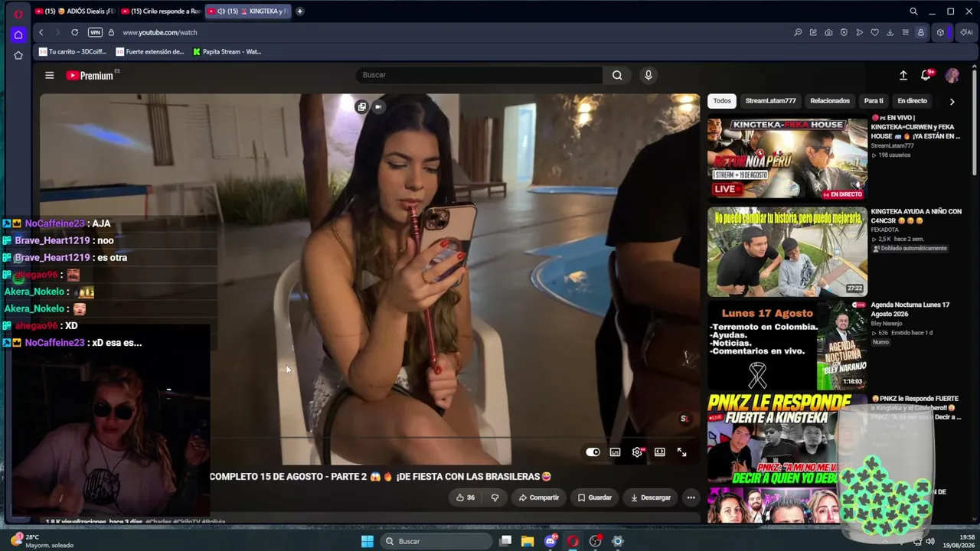Expand more filter chips with right arrow
The height and width of the screenshot is (551, 980).
click(x=952, y=101)
